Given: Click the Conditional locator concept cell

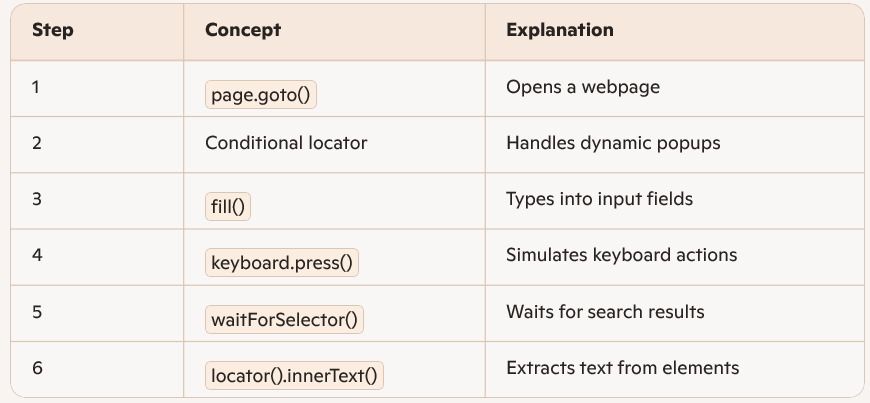Looking at the screenshot, I should click(x=286, y=143).
